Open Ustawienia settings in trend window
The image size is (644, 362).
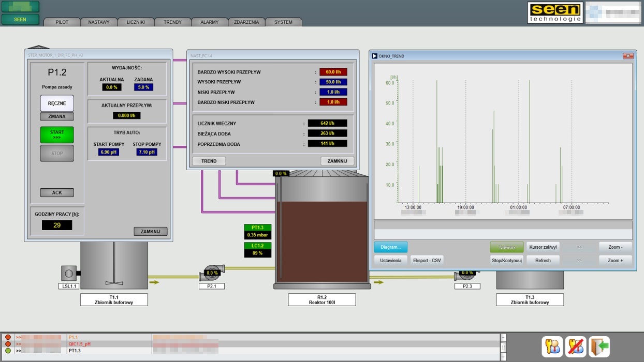point(390,260)
